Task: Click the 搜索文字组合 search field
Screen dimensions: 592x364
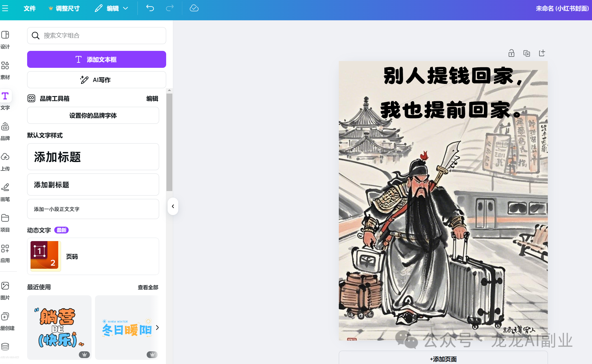Action: coord(96,36)
